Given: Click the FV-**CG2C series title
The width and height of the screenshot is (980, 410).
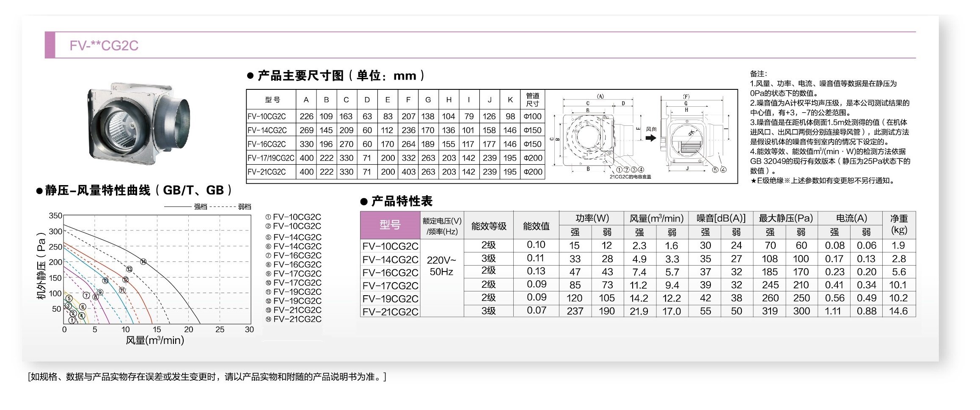Looking at the screenshot, I should (104, 45).
